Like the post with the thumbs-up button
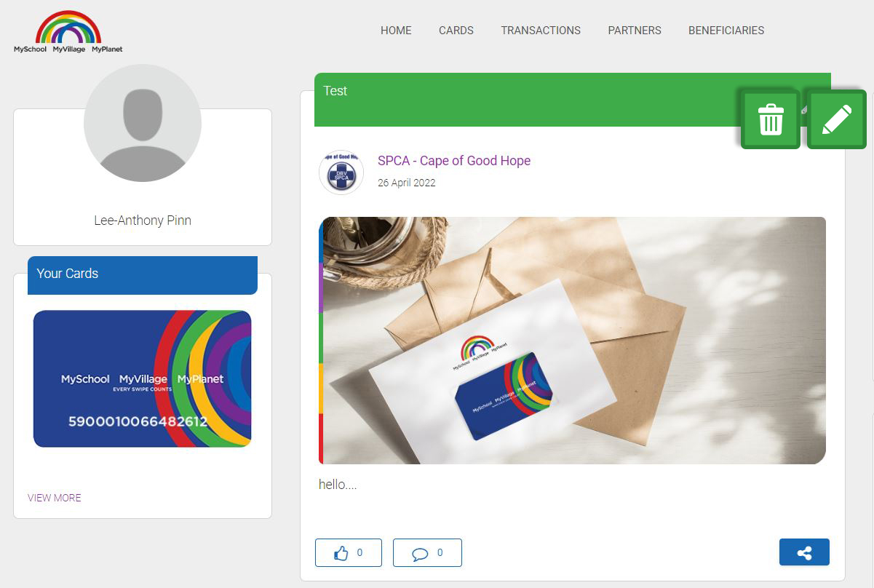 (x=349, y=553)
